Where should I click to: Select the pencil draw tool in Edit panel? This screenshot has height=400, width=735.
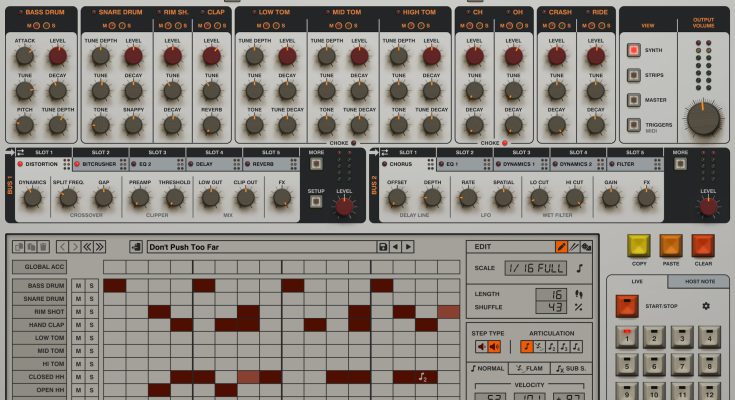(x=561, y=246)
